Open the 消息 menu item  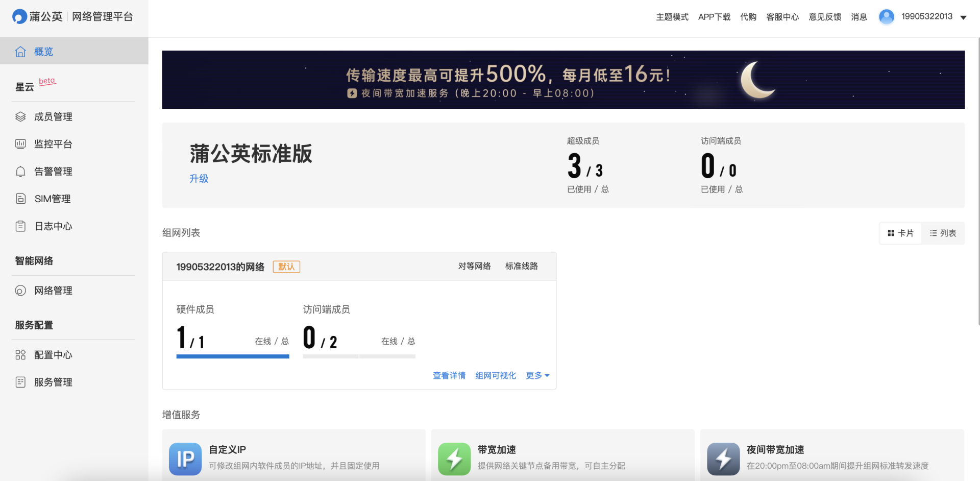coord(859,16)
